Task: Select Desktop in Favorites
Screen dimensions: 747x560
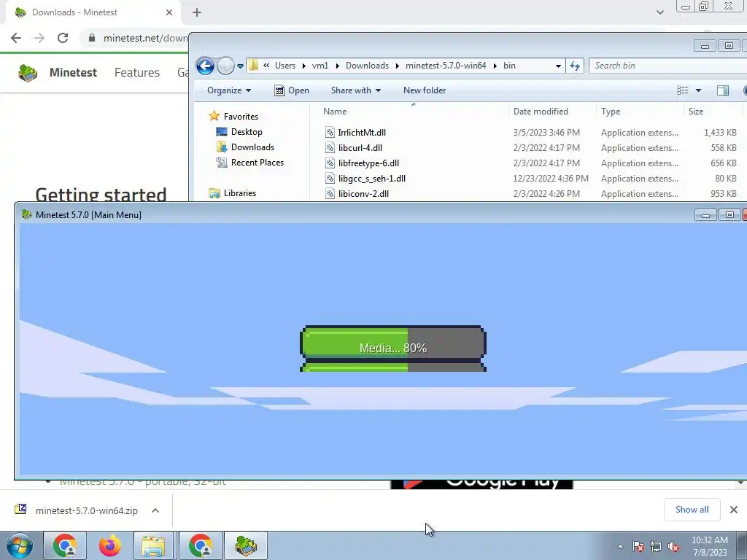Action: (239, 132)
